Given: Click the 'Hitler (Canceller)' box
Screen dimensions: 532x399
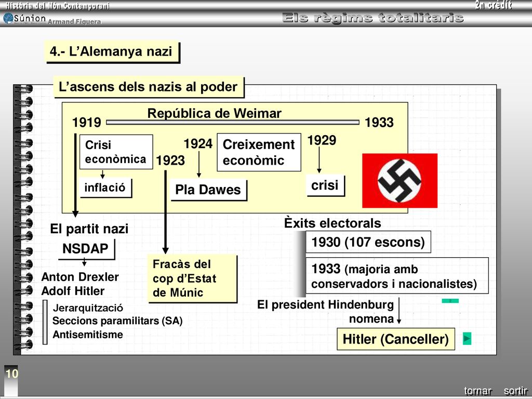Looking at the screenshot, I should click(x=395, y=339).
